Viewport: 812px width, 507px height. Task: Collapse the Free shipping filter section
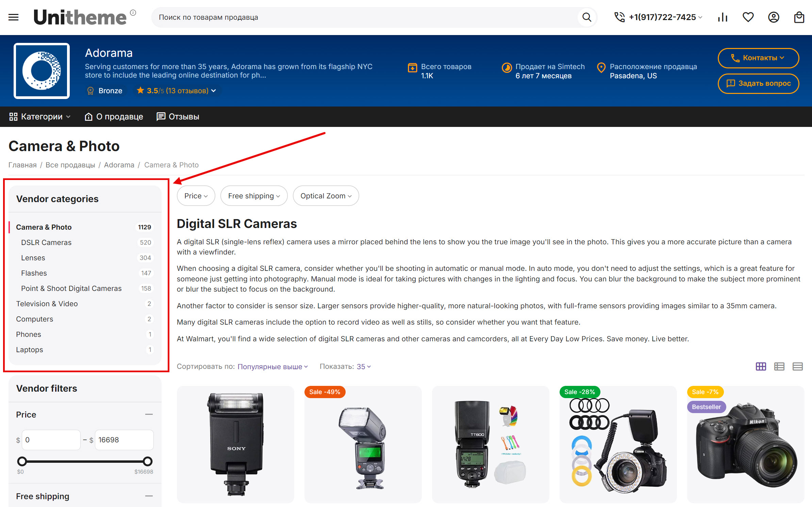pyautogui.click(x=149, y=496)
